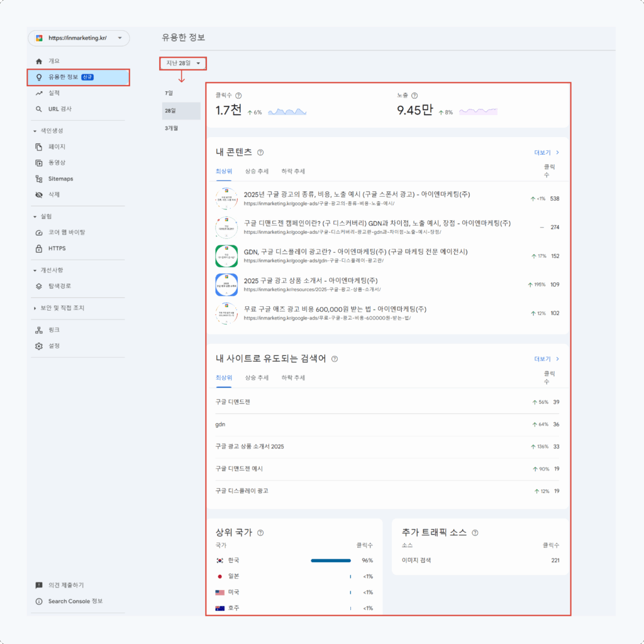Click the 구글 디스플레이 광고 query row
The height and width of the screenshot is (644, 644).
tap(387, 491)
